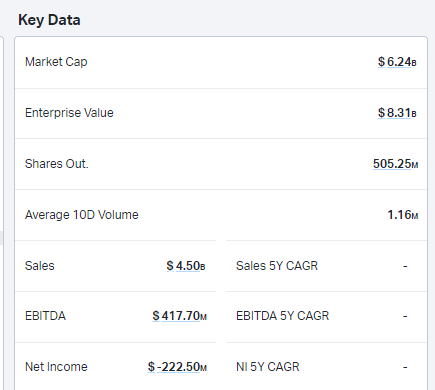This screenshot has height=390, width=435.
Task: Open the Enterprise Value $8.31B figure
Action: pos(397,113)
